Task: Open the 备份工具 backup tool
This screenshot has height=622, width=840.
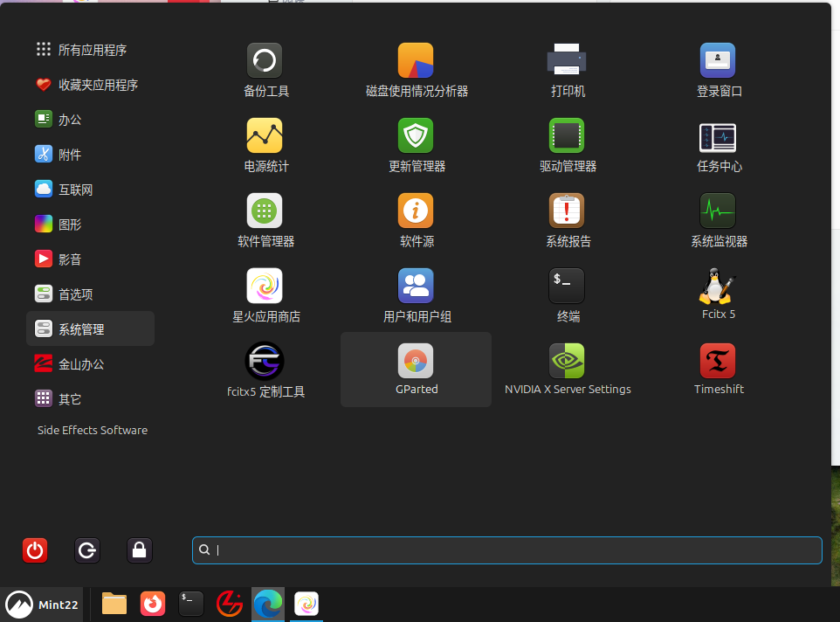Action: (x=265, y=70)
